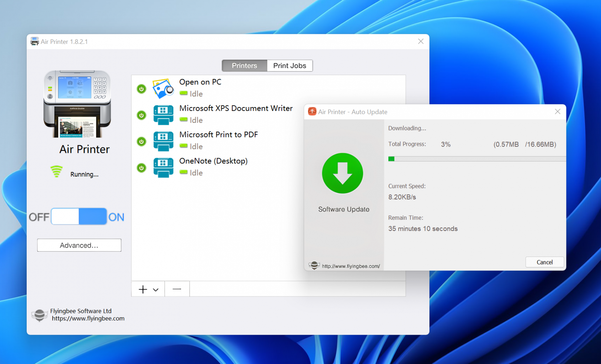Click the Flyingbee bee logo in main window
The image size is (601, 364).
pyautogui.click(x=39, y=315)
